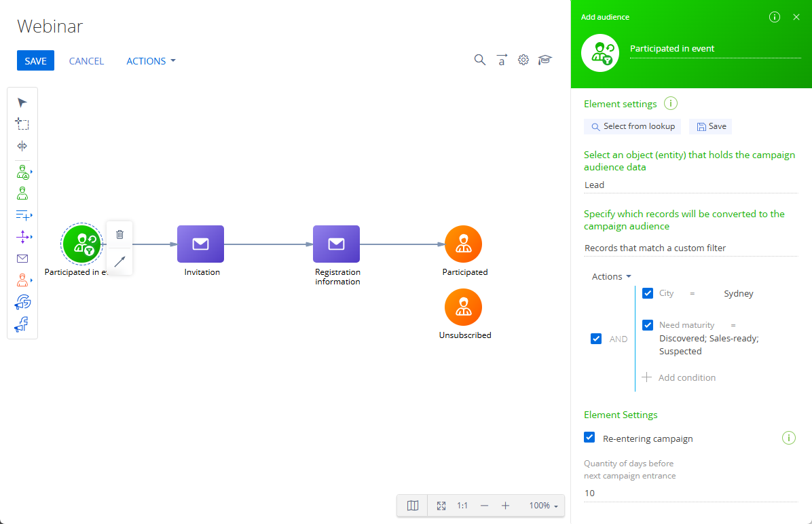Select the Facebook ads megaphone element

click(x=22, y=324)
